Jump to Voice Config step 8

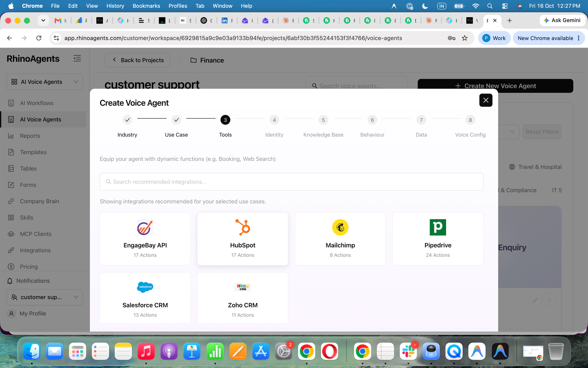pos(470,126)
